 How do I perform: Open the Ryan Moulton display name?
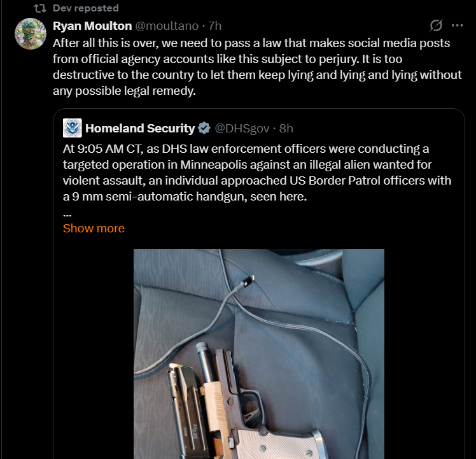pos(92,26)
